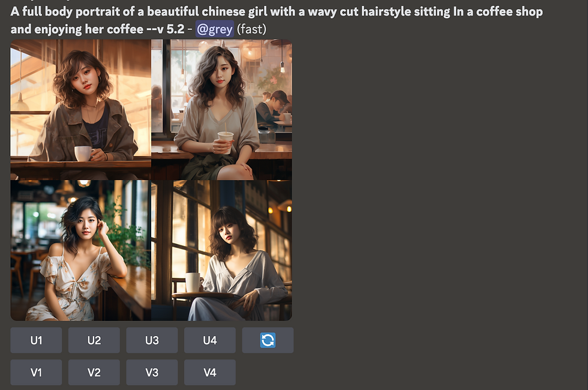
Task: Click the white mug beside the window girl
Action: (x=193, y=282)
